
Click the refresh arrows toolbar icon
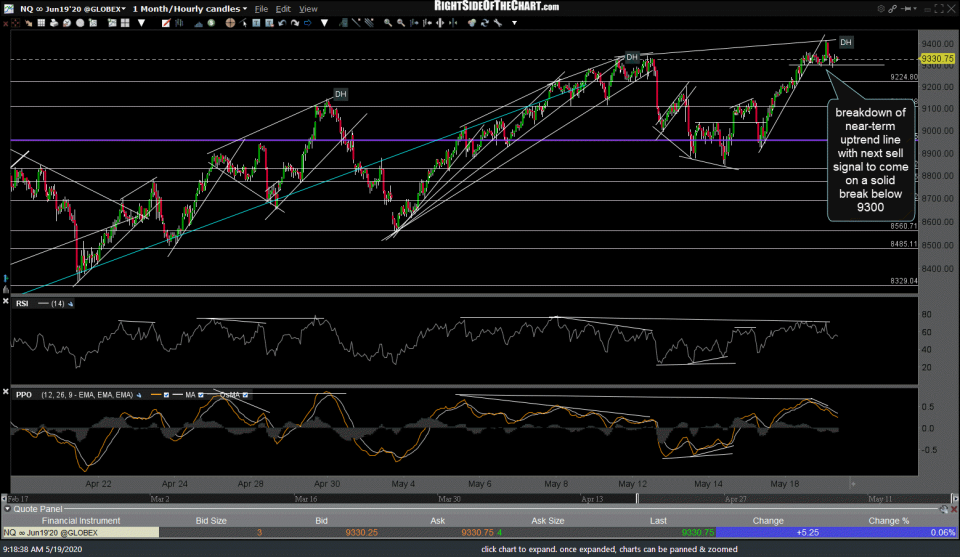(x=484, y=23)
